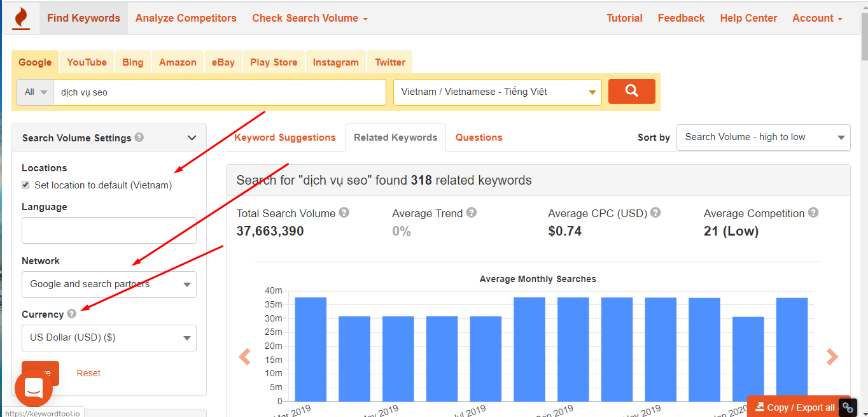This screenshot has width=868, height=417.
Task: Switch to the YouTube tab
Action: pos(87,62)
